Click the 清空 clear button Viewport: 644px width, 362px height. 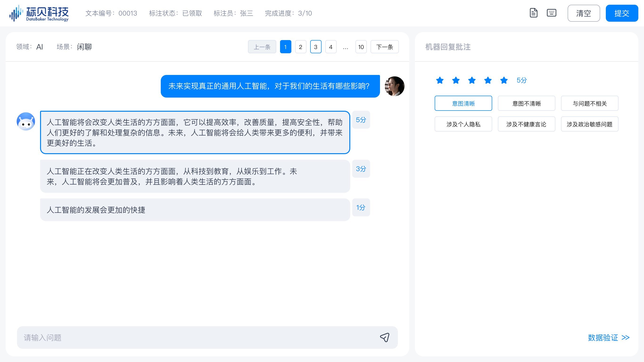(583, 13)
